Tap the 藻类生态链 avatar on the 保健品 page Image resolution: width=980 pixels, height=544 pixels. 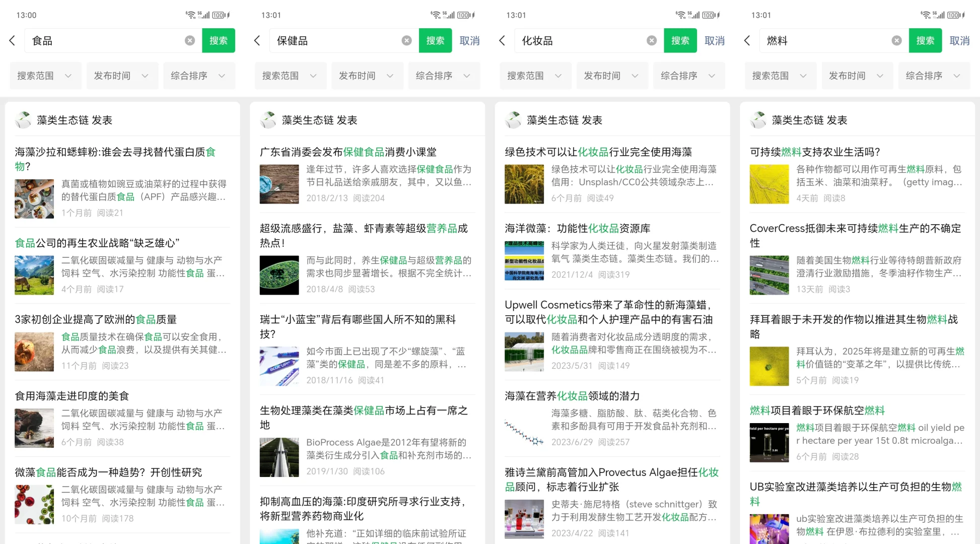(x=268, y=120)
